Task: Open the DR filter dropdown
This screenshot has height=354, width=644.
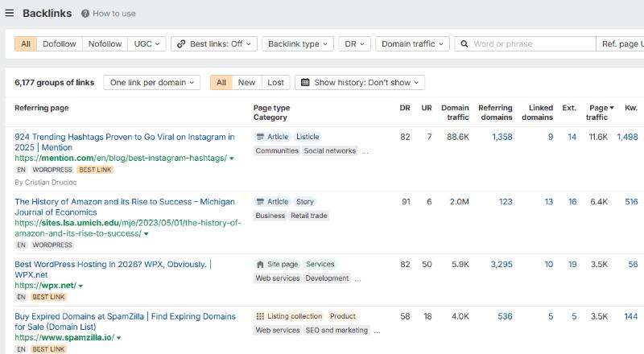Action: click(354, 44)
